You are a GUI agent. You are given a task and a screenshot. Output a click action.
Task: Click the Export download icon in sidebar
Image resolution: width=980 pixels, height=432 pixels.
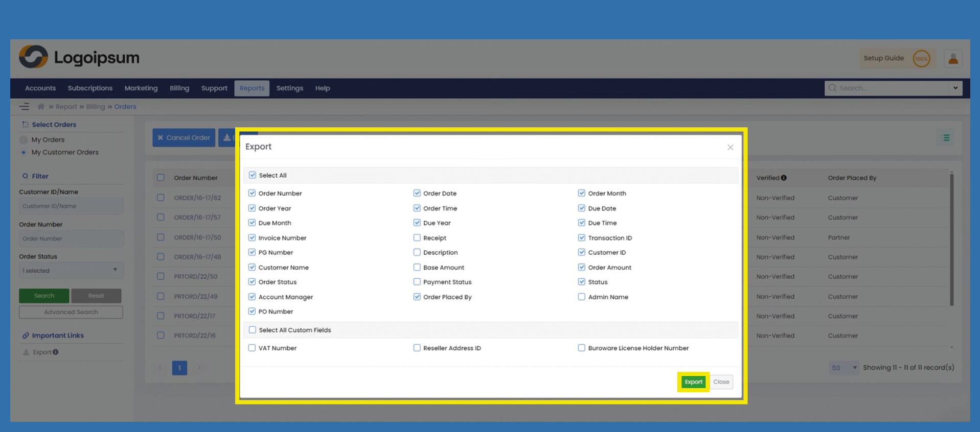tap(26, 352)
